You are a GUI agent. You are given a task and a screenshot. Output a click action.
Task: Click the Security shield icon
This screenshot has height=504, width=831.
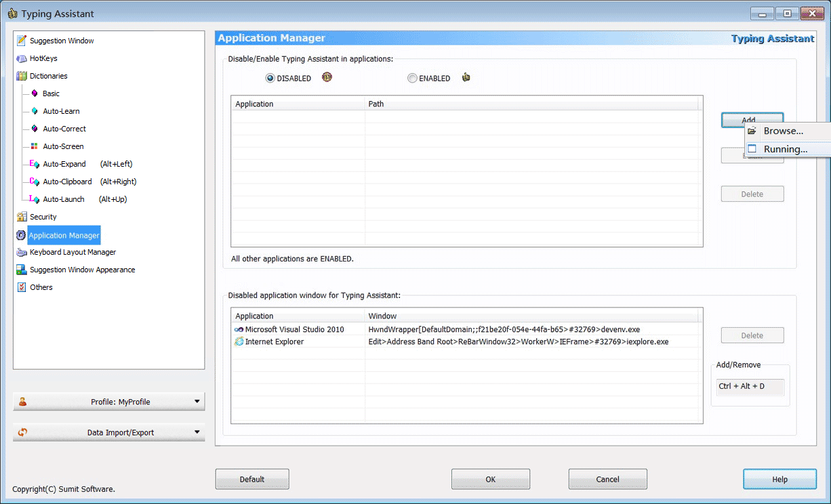click(21, 217)
